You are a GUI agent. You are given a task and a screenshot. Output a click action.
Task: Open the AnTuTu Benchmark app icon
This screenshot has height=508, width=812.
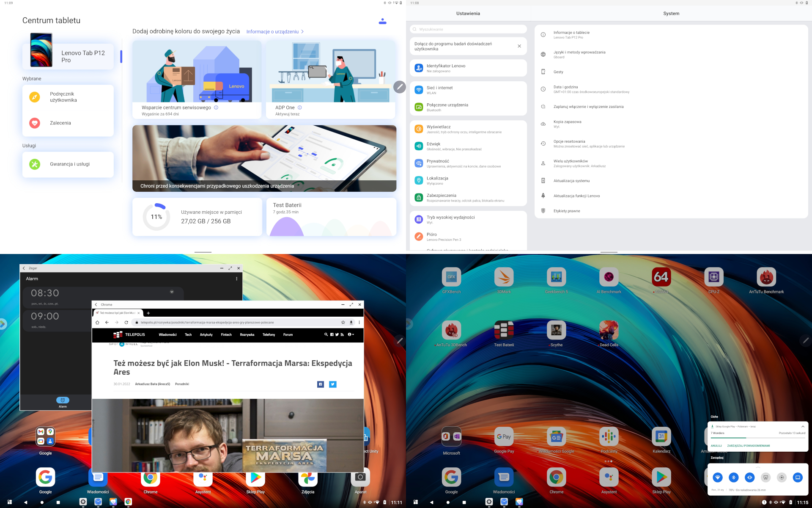766,277
